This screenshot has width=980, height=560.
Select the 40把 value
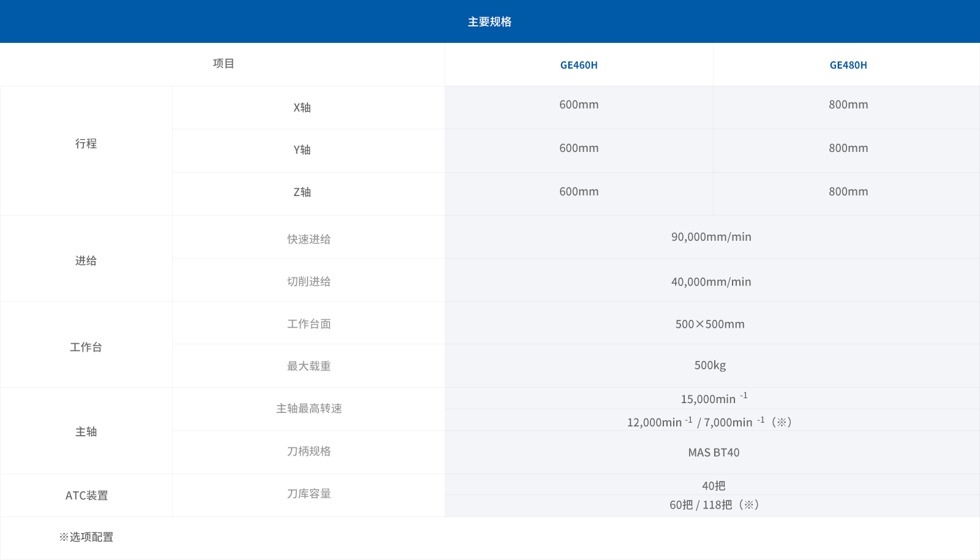[714, 485]
